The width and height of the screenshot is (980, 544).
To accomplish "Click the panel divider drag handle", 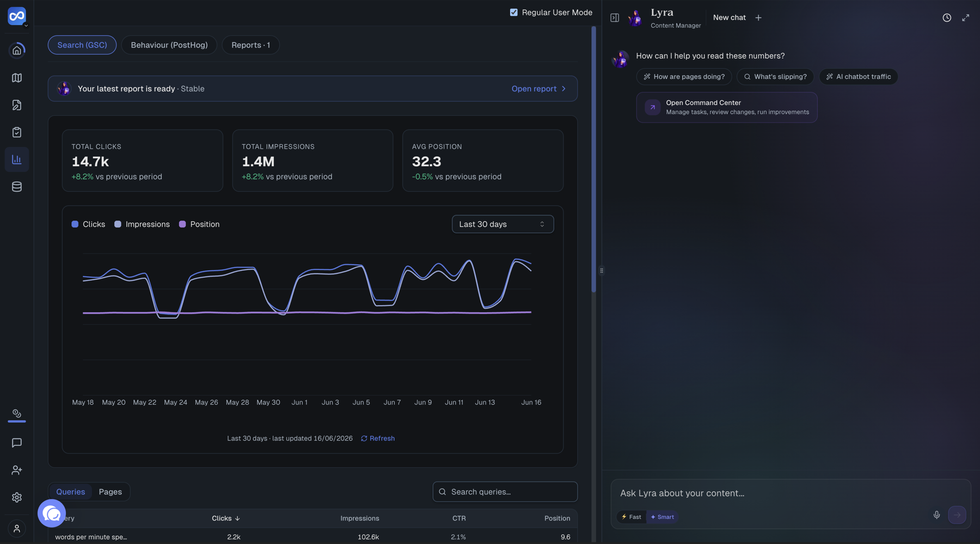I will pyautogui.click(x=602, y=271).
